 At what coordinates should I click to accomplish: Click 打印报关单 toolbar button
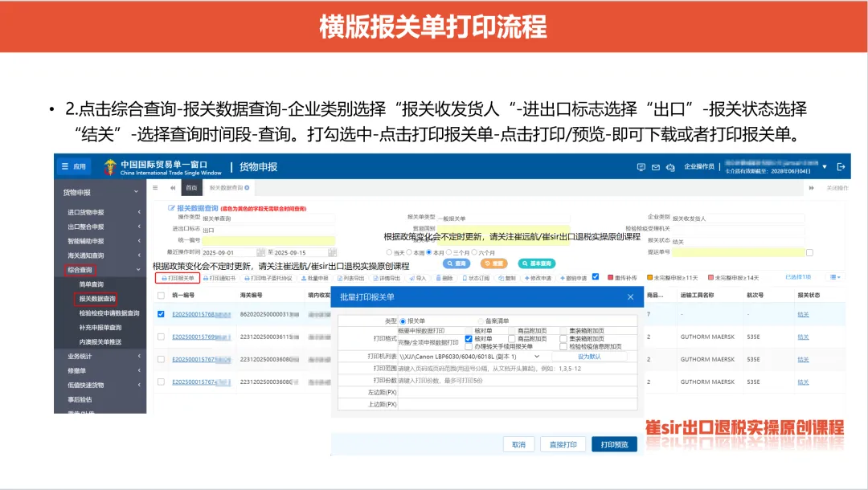(177, 278)
